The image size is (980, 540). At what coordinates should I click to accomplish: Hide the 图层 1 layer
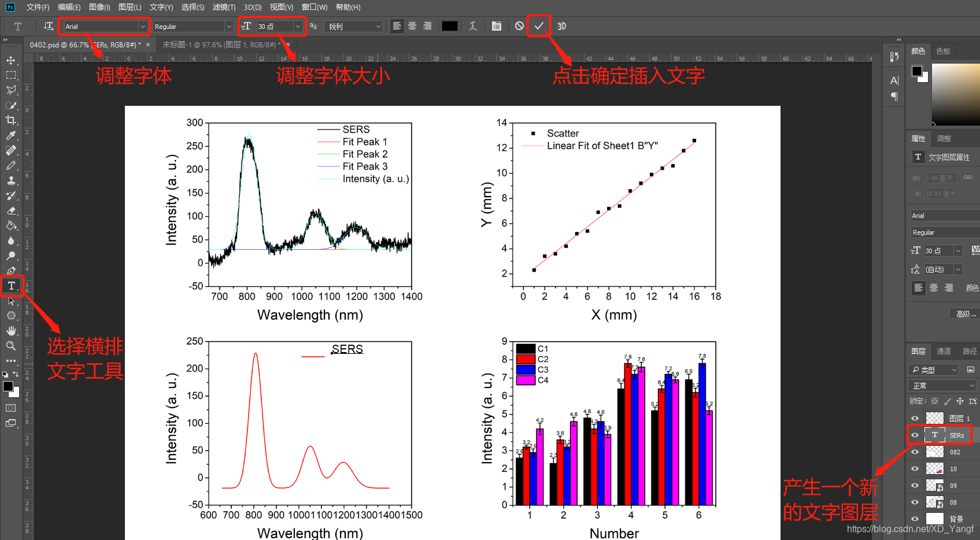pos(915,419)
